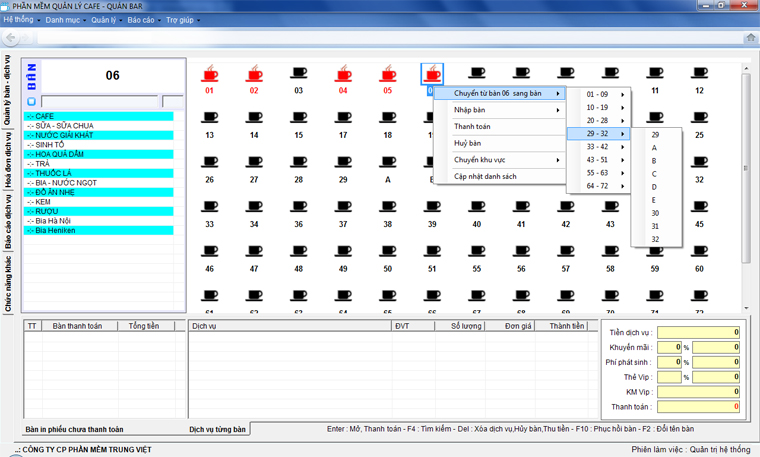The width and height of the screenshot is (760, 457).
Task: Select occupied table 05 icon
Action: pyautogui.click(x=388, y=73)
